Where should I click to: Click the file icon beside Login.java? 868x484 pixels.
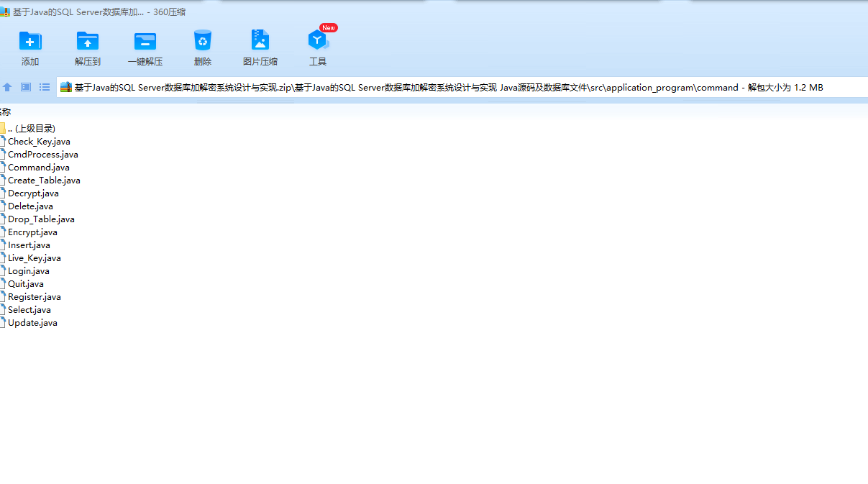[2, 271]
